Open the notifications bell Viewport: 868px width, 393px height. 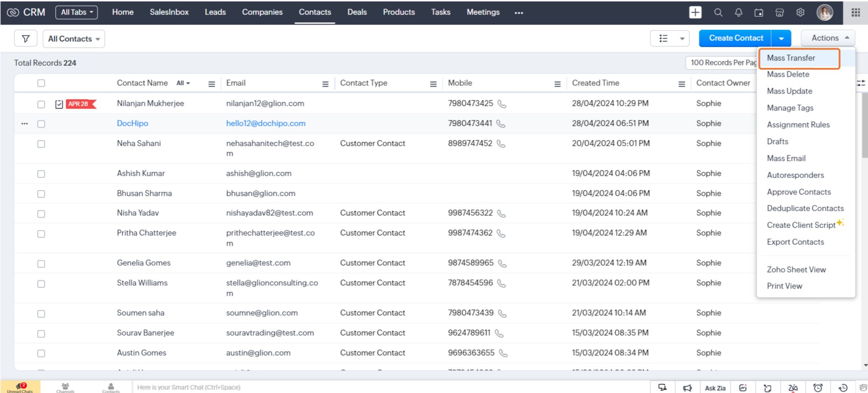point(738,13)
